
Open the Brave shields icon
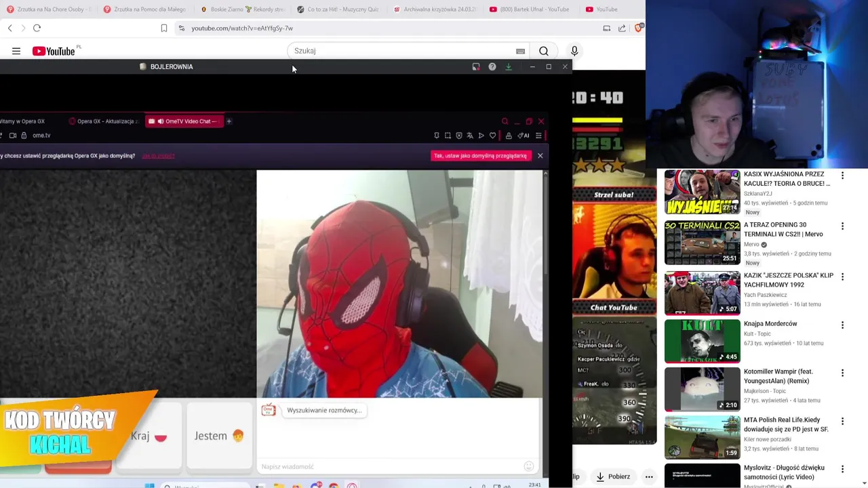[x=639, y=28]
